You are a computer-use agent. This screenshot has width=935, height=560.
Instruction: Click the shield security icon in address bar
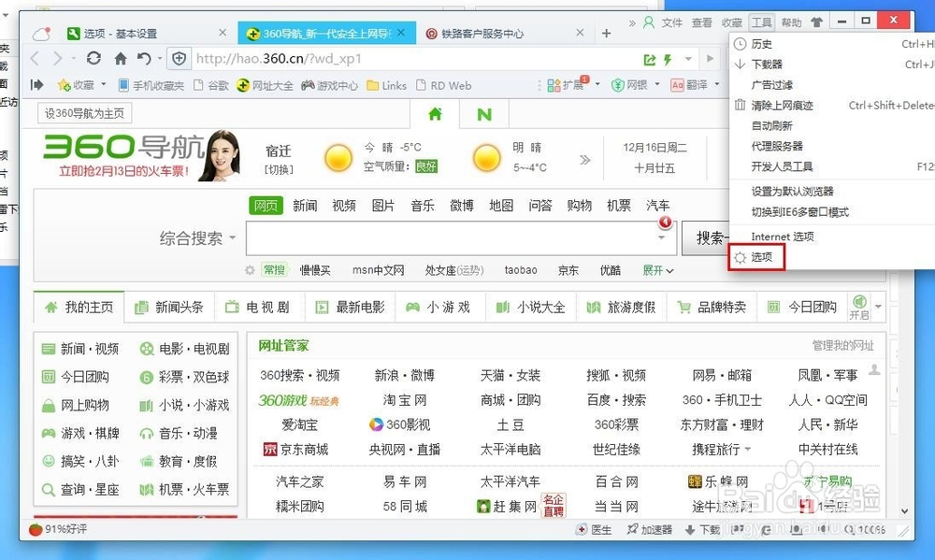coord(179,59)
